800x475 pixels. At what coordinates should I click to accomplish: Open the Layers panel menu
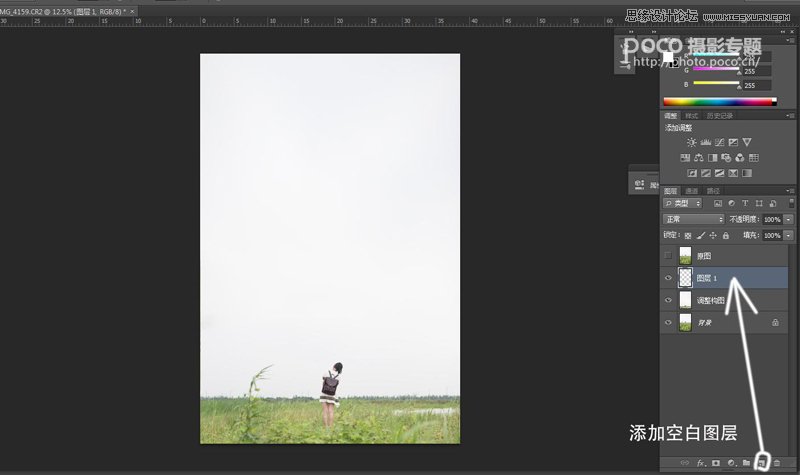click(791, 191)
